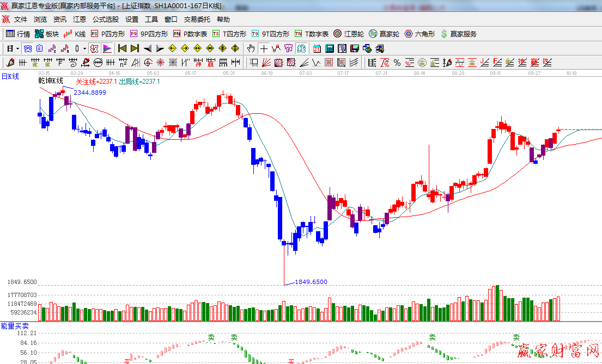Jump to first bar with skip-to-start arrow
Viewport: 602px width, 364px height.
pyautogui.click(x=122, y=48)
